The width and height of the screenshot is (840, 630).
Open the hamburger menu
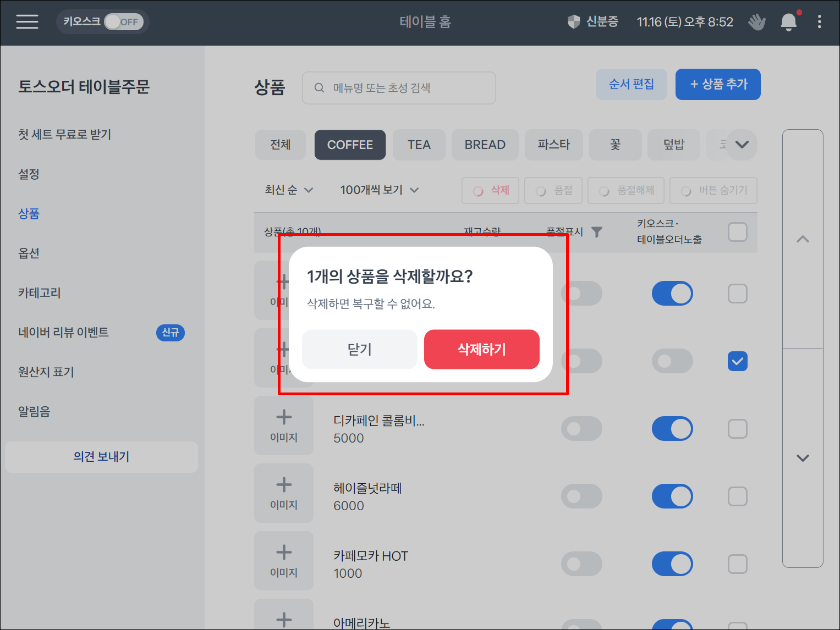[x=27, y=22]
